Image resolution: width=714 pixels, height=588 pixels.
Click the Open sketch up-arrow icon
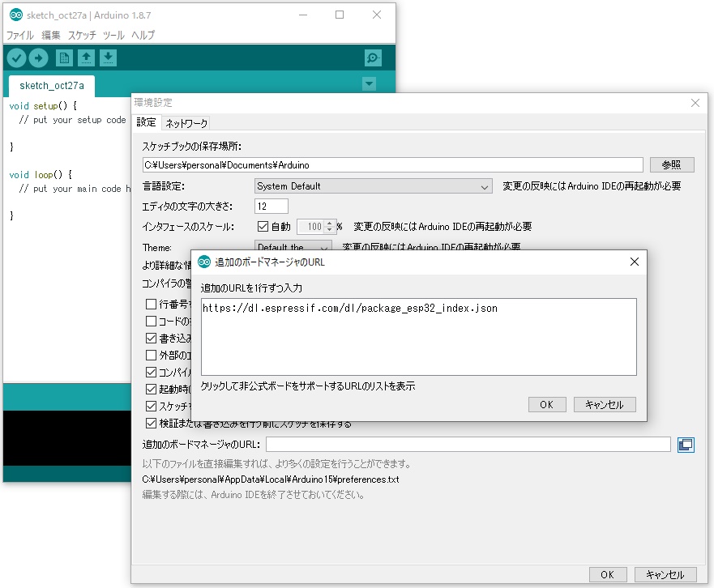(86, 58)
